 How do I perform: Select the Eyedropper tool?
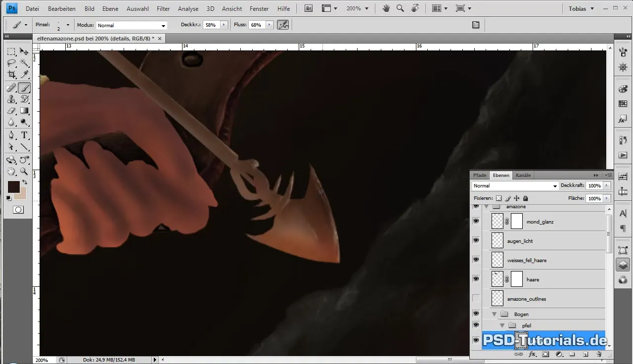(x=24, y=75)
